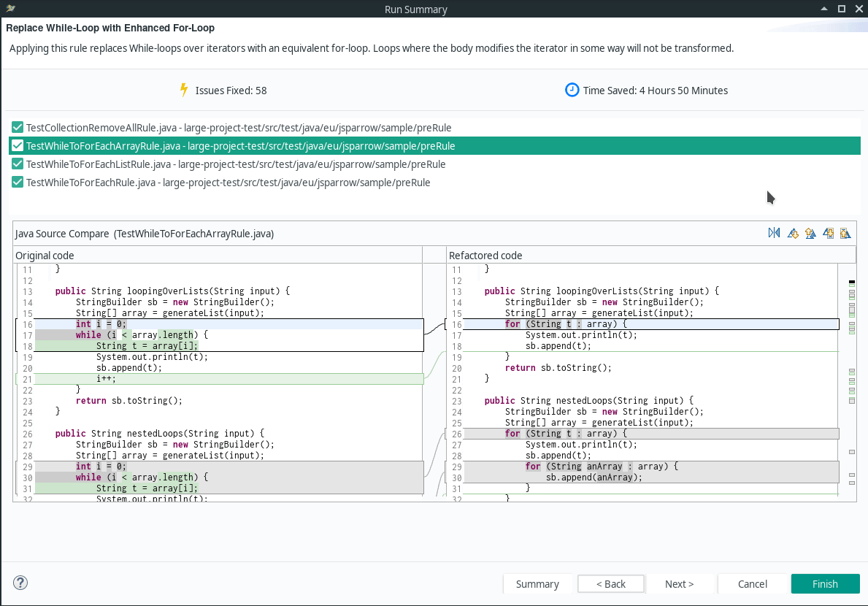
Task: Toggle TestWhileToForEachRule.java checkbox
Action: [18, 182]
